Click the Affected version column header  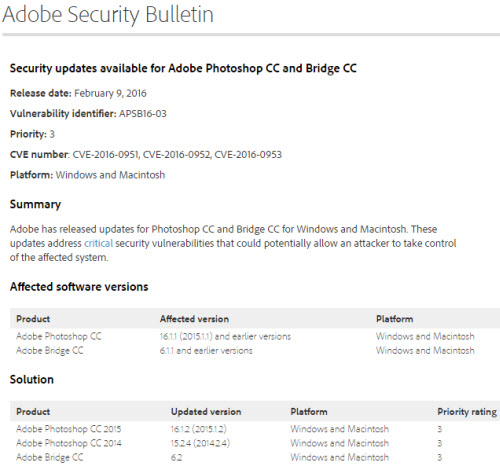coord(194,319)
